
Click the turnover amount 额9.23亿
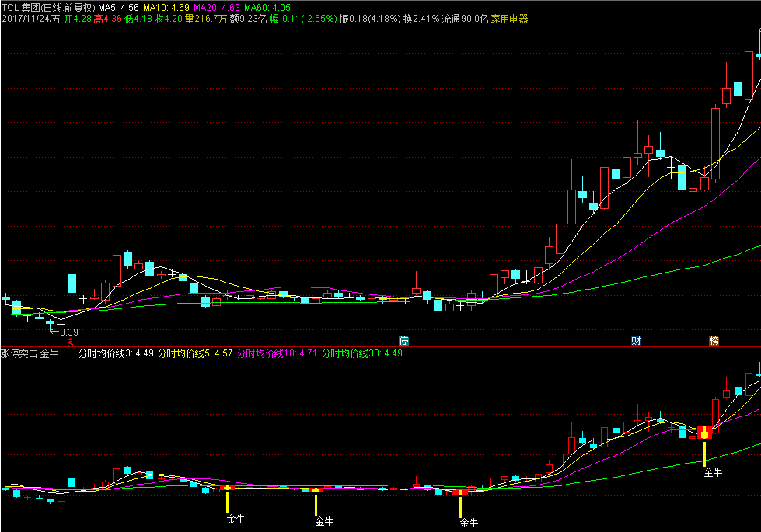(x=248, y=19)
